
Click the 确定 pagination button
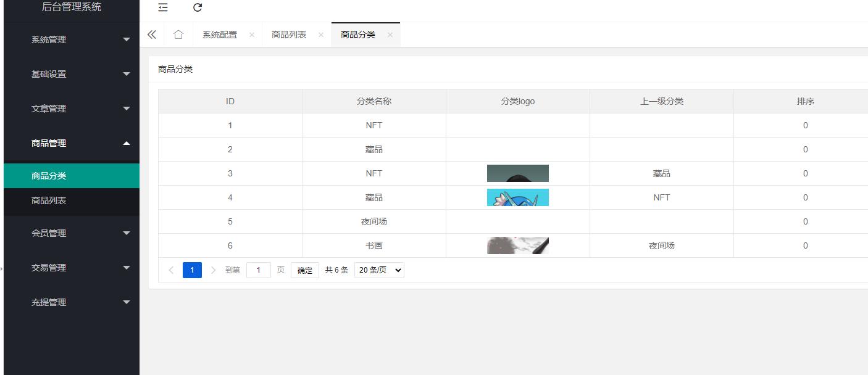[x=305, y=270]
